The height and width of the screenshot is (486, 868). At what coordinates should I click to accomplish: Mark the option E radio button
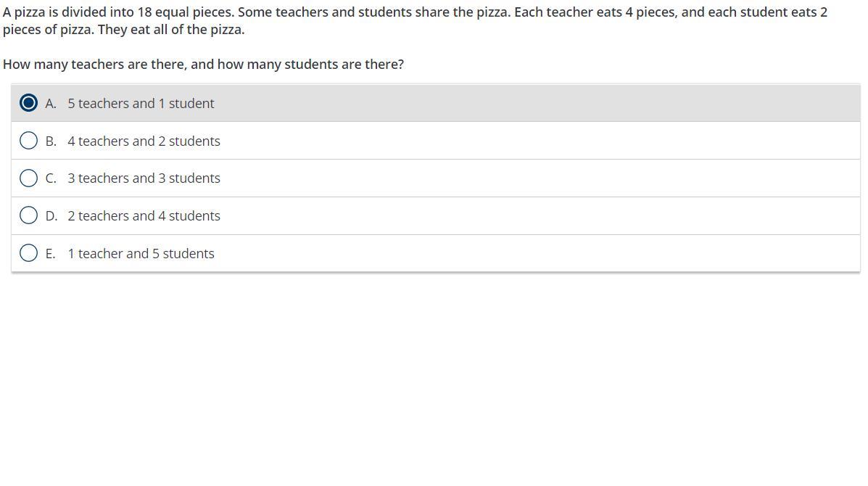coord(28,253)
